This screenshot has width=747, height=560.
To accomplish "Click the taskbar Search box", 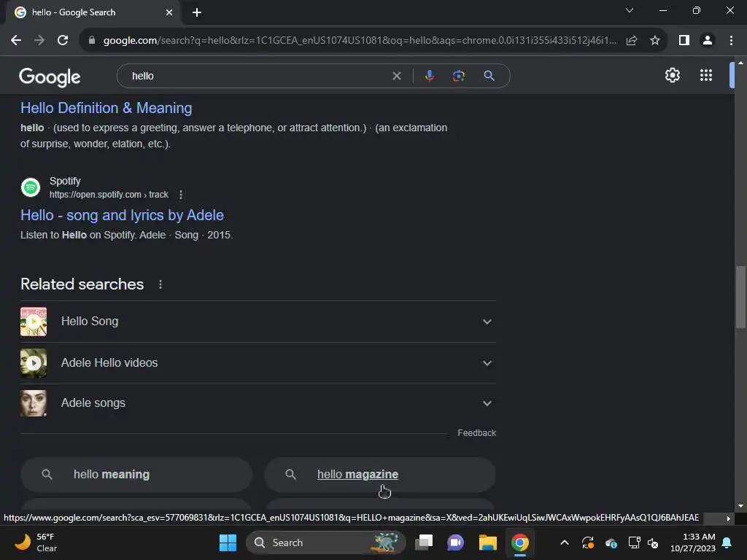I will tap(326, 542).
